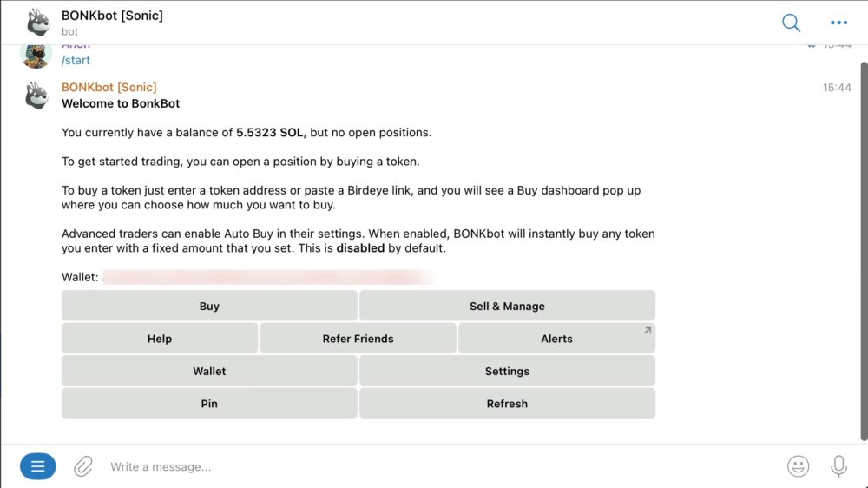Open the bot Settings button
868x488 pixels.
(507, 371)
